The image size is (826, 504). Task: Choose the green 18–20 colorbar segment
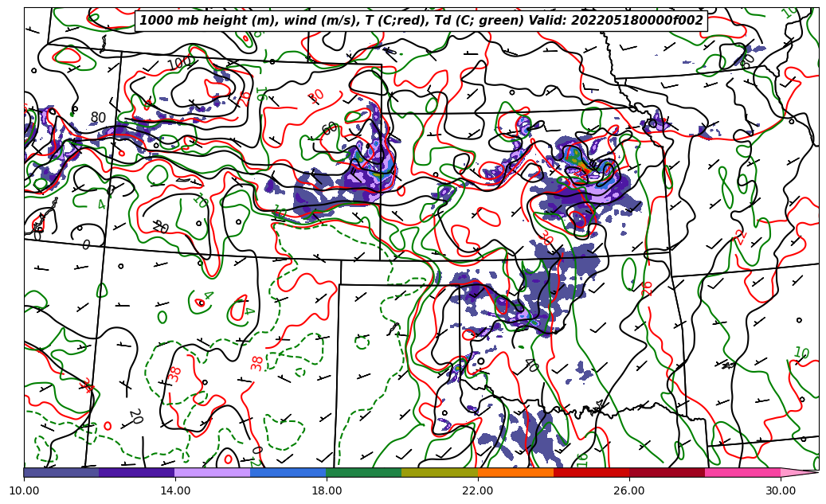coord(363,472)
